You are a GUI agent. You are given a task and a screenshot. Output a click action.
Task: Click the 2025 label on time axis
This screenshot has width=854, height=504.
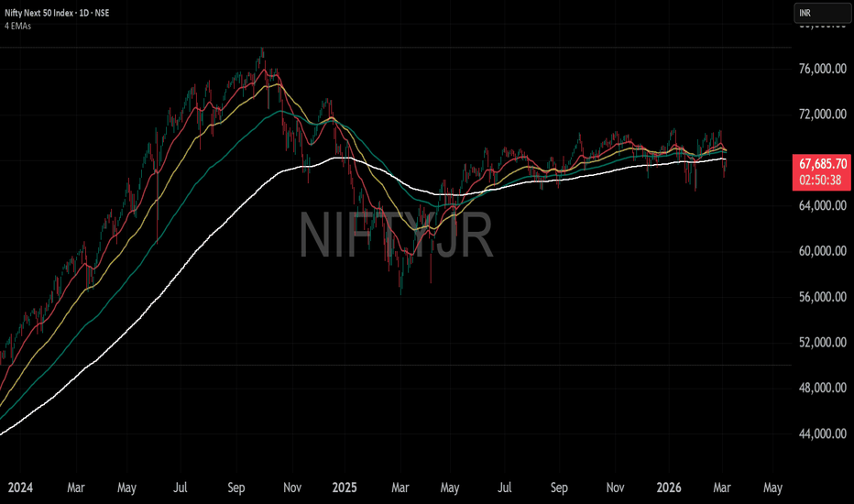345,488
